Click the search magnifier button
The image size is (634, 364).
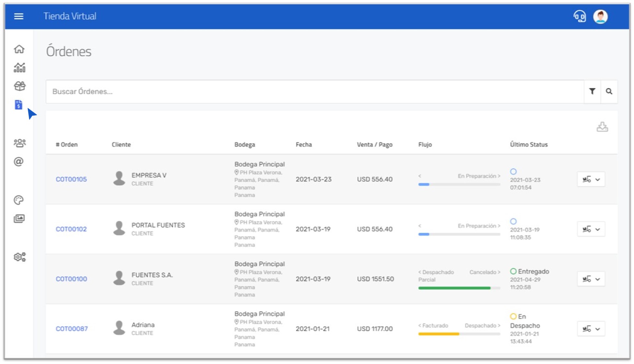coord(609,92)
